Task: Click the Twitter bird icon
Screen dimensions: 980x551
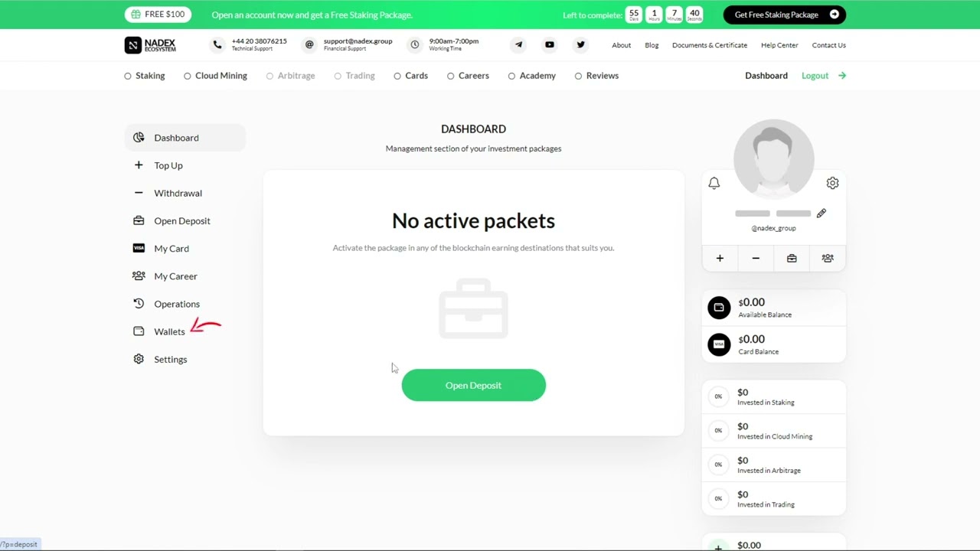Action: pos(580,44)
